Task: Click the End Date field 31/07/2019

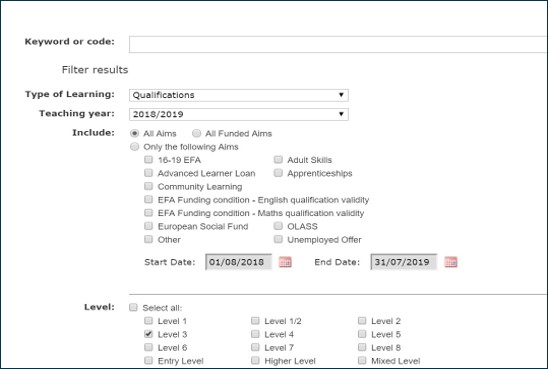Action: pyautogui.click(x=404, y=262)
